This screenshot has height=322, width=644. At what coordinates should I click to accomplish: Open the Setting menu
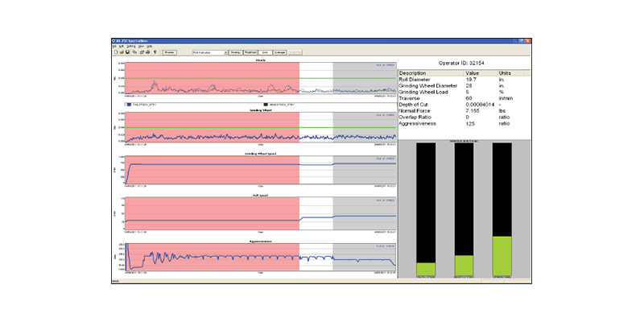[131, 47]
